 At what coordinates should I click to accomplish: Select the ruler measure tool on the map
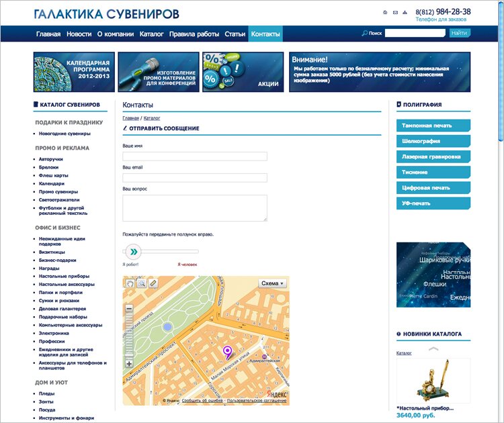click(x=153, y=283)
